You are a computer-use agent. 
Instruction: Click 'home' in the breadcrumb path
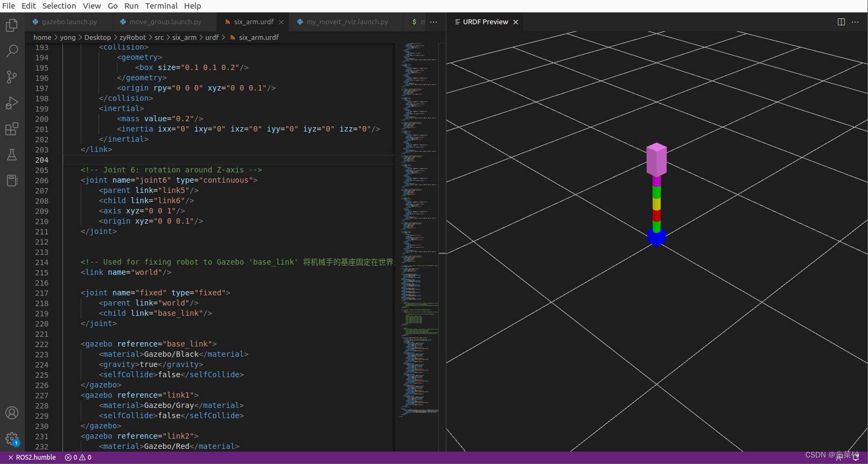tap(42, 38)
